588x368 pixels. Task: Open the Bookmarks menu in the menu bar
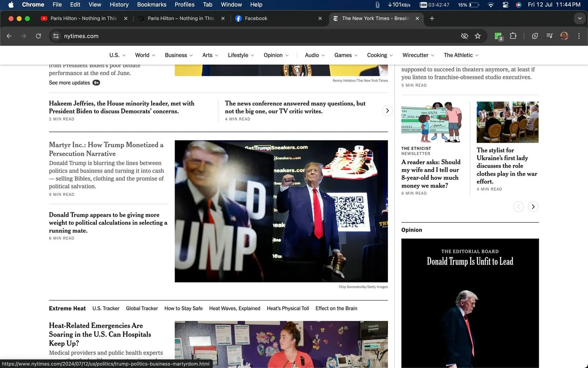[152, 5]
